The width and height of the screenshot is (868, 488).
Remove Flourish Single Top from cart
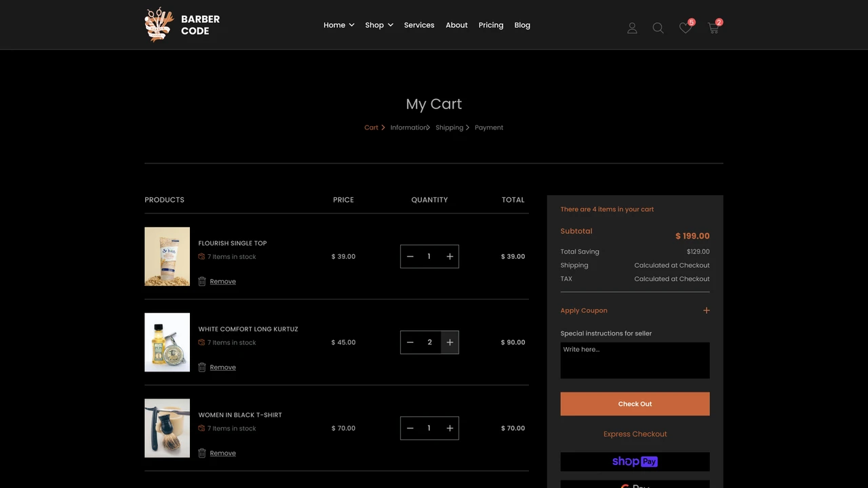222,281
